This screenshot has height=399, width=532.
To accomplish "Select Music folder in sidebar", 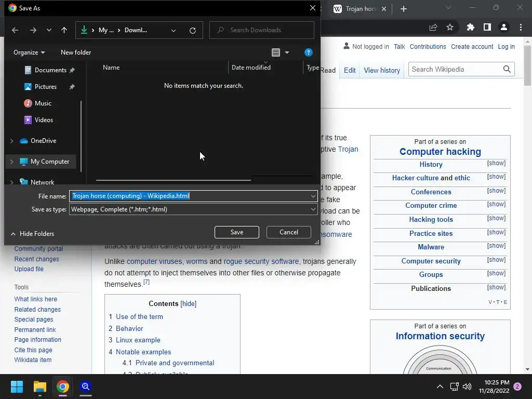I will pyautogui.click(x=43, y=103).
